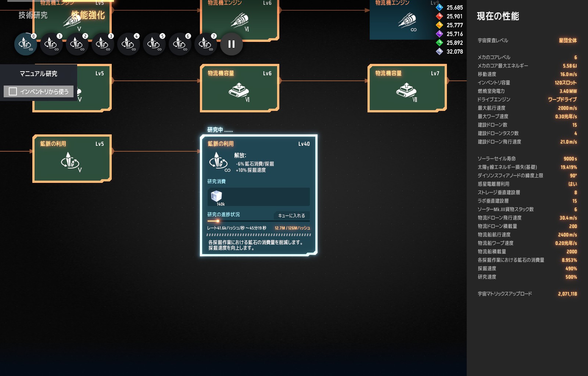The image size is (588, 376).
Task: Select research queue slot 3 icon
Action: pyautogui.click(x=103, y=44)
